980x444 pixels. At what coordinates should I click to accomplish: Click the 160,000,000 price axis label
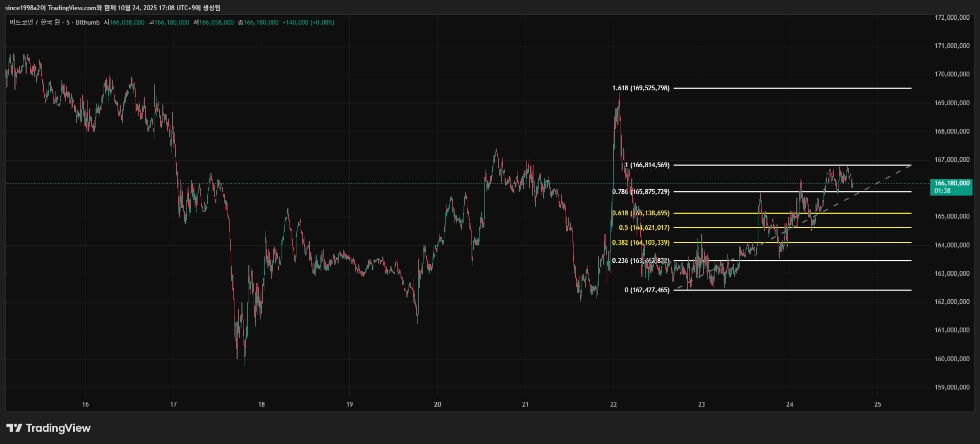tap(952, 359)
